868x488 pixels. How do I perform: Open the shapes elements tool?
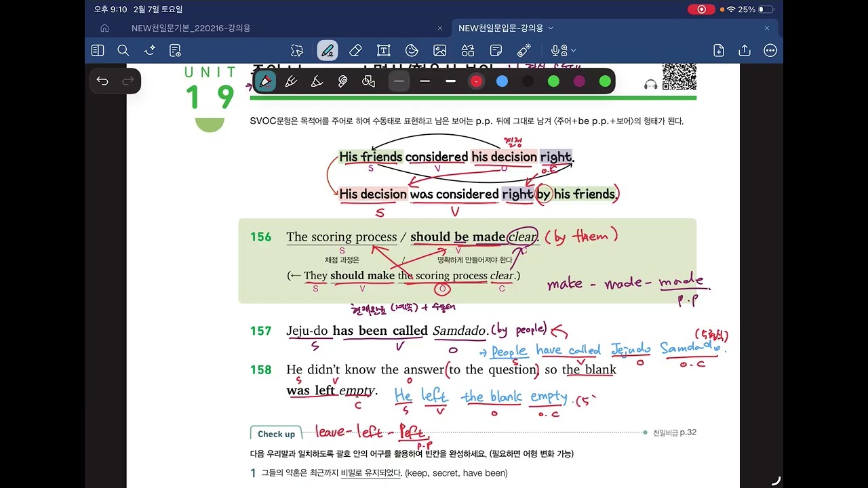click(468, 50)
